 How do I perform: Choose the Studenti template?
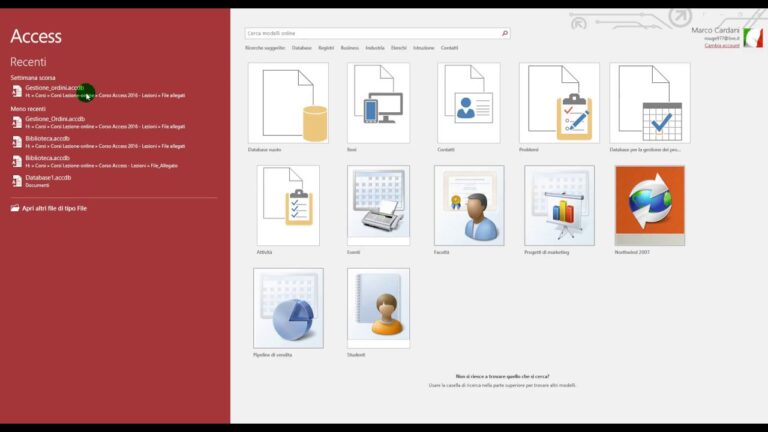(x=379, y=308)
